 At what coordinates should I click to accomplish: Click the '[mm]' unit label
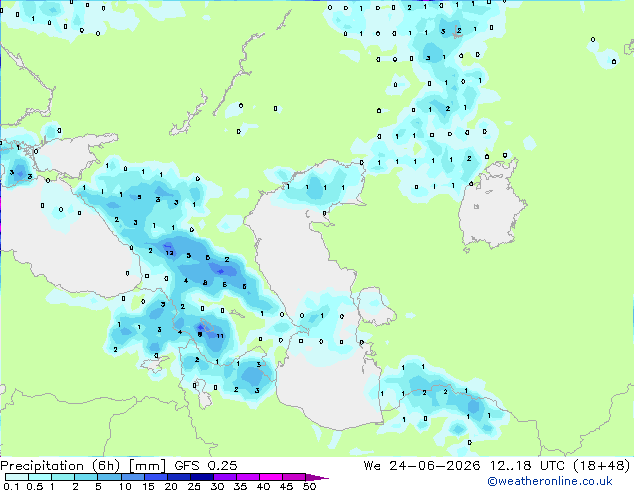pos(148,466)
